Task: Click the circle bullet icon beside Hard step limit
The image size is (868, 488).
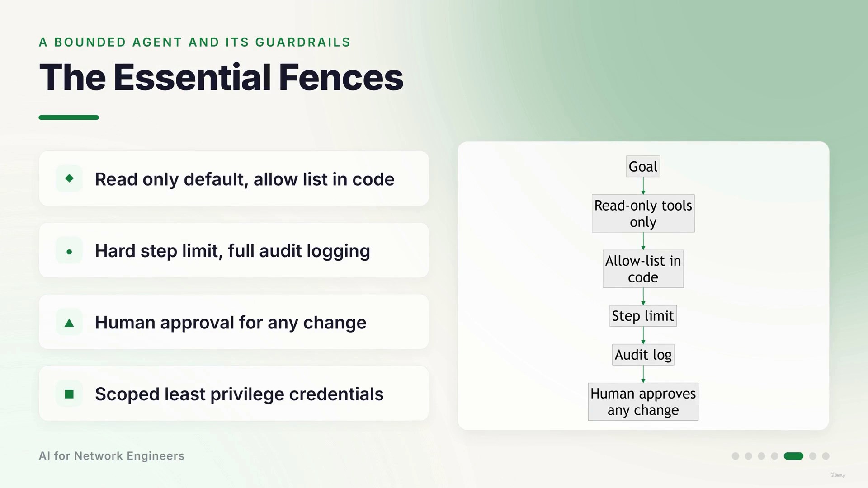Action: [x=69, y=252]
